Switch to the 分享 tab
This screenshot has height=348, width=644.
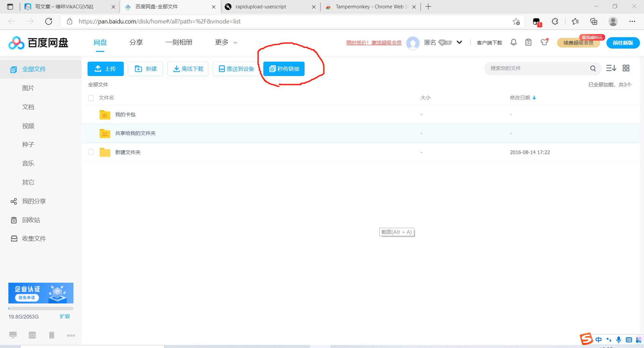136,43
